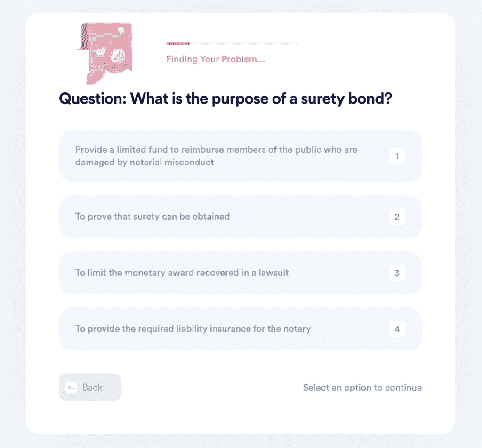The image size is (482, 448).
Task: Select number badge 2
Action: [397, 217]
